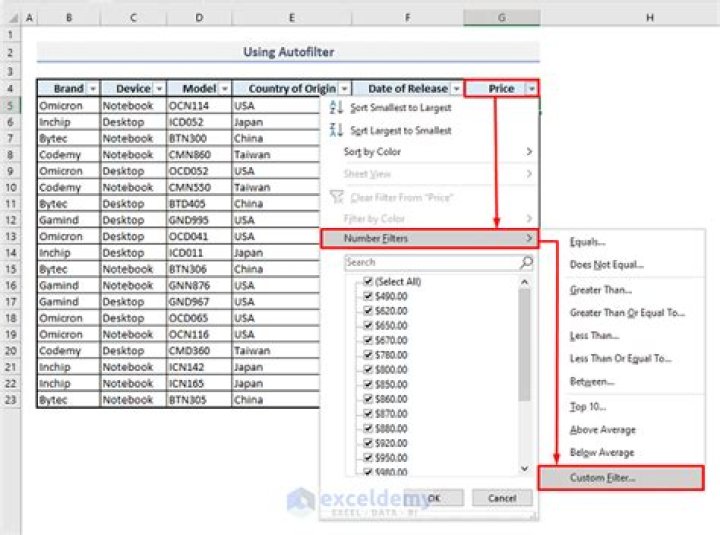Screen dimensions: 720x535
Task: Uncheck the $860.00 price checkbox
Action: coord(367,399)
